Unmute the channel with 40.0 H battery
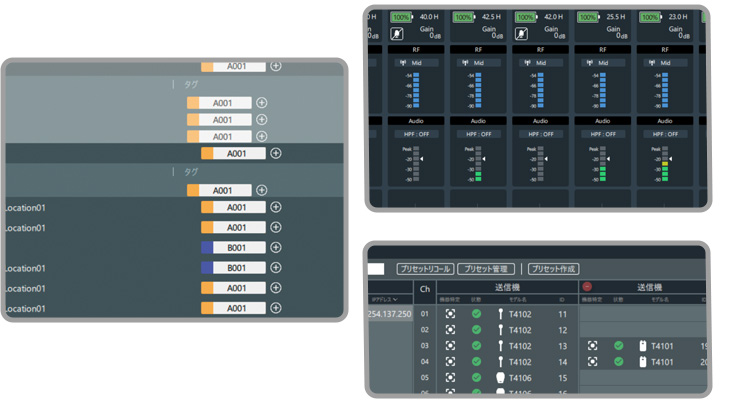734x400 pixels. click(397, 34)
